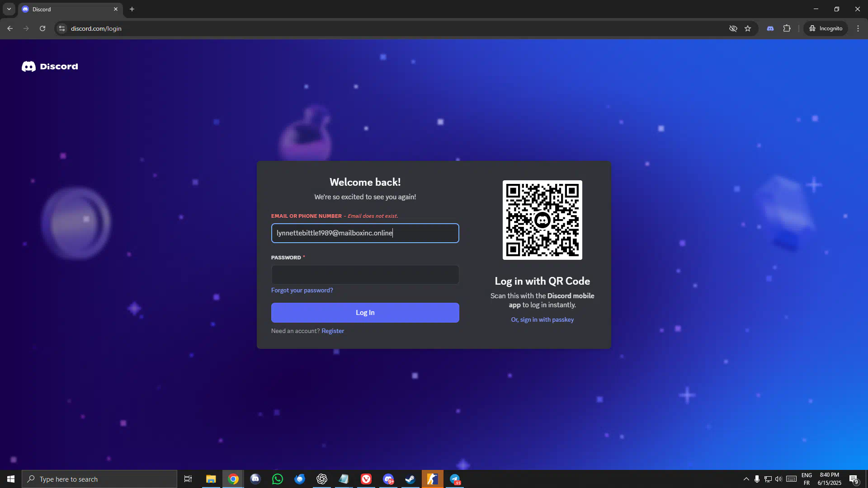
Task: Open tab search dropdown arrow
Action: 9,9
